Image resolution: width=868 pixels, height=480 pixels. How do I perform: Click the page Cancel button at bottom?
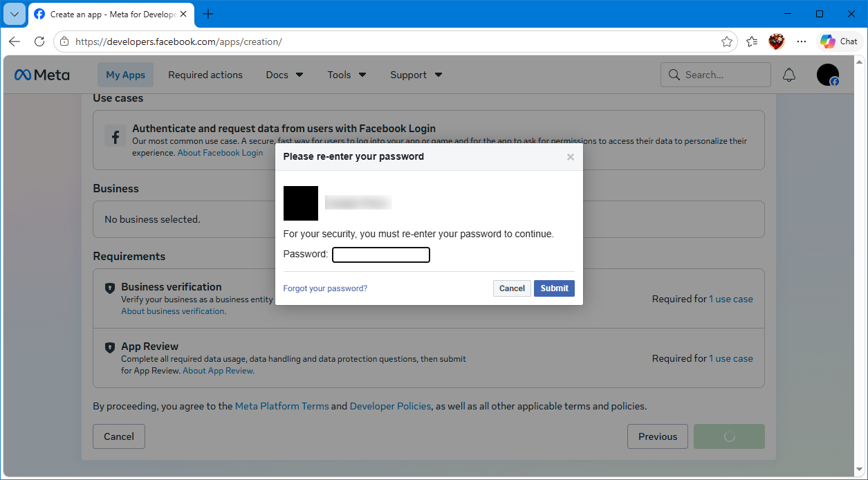(119, 436)
